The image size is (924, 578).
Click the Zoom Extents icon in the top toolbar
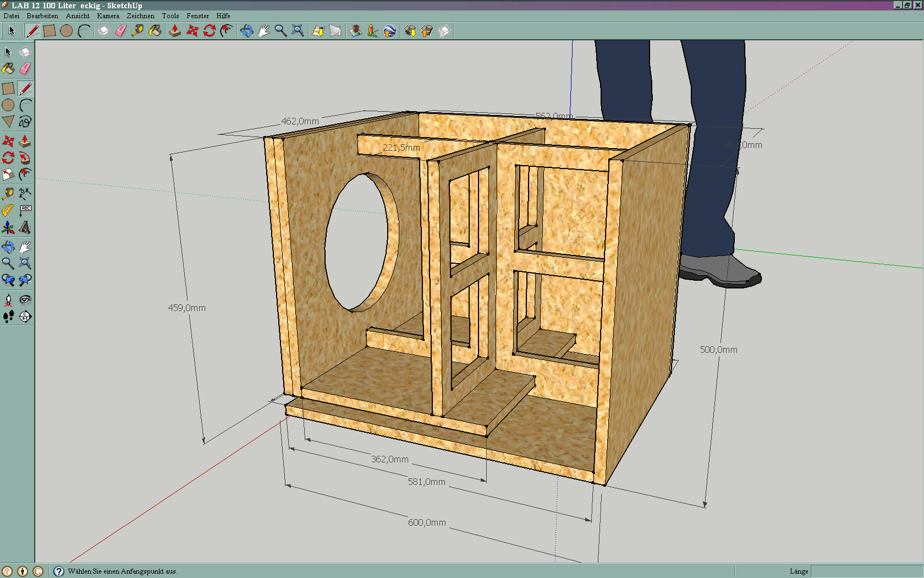tap(298, 31)
